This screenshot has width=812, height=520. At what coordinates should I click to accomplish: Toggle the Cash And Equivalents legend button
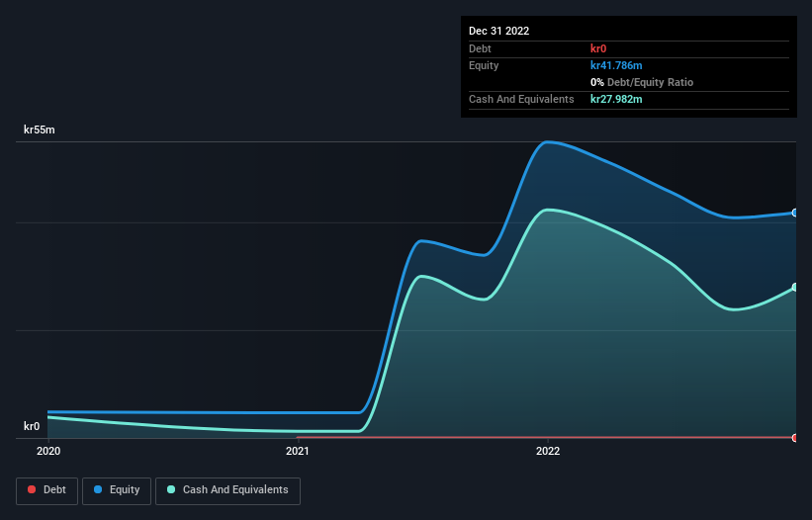(227, 490)
